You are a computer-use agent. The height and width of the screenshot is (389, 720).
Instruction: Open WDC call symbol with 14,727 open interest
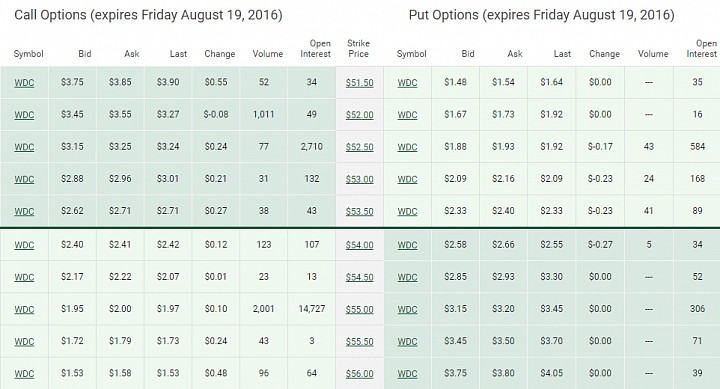click(x=24, y=309)
